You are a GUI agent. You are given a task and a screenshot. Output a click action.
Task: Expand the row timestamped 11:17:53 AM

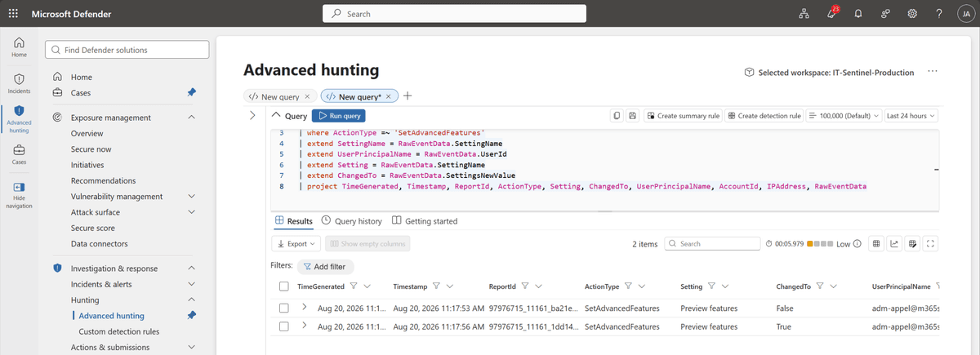[304, 308]
